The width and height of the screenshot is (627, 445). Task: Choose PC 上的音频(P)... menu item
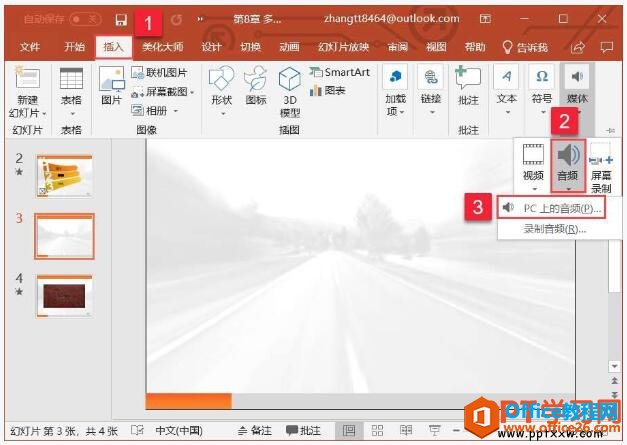[x=551, y=208]
